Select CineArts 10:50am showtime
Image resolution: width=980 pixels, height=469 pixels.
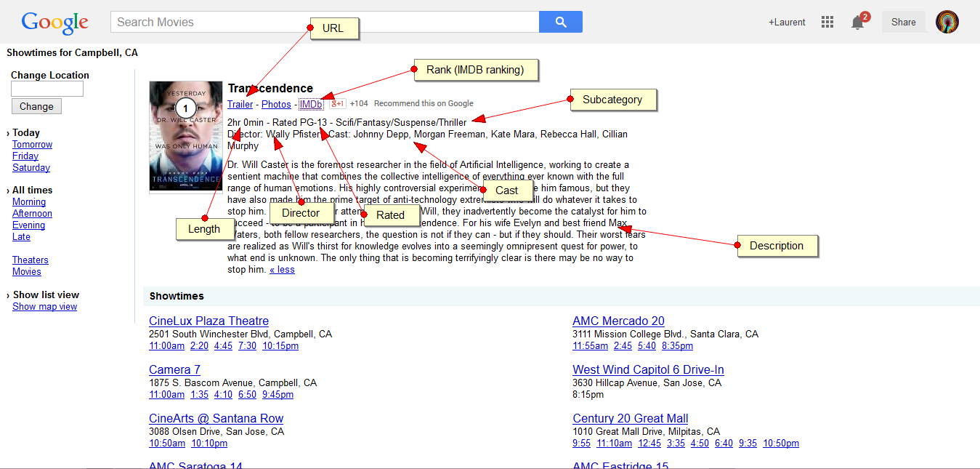point(167,444)
